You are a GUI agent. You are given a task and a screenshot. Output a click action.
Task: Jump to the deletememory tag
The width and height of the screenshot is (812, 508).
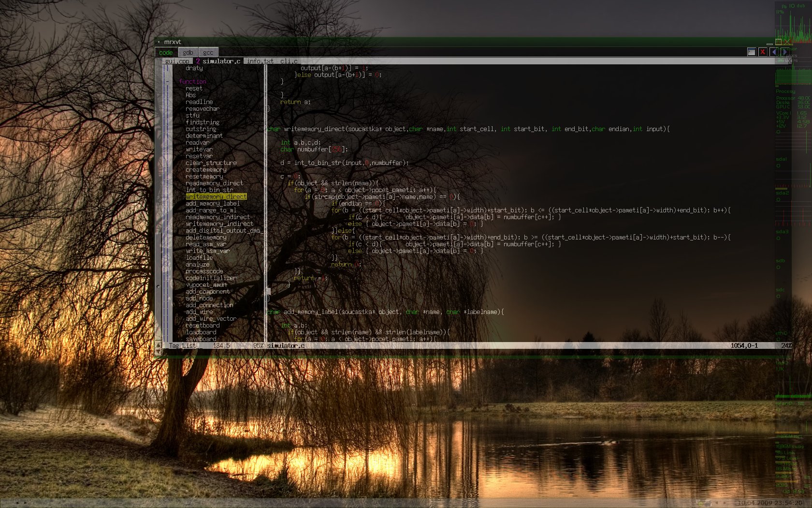pos(206,237)
